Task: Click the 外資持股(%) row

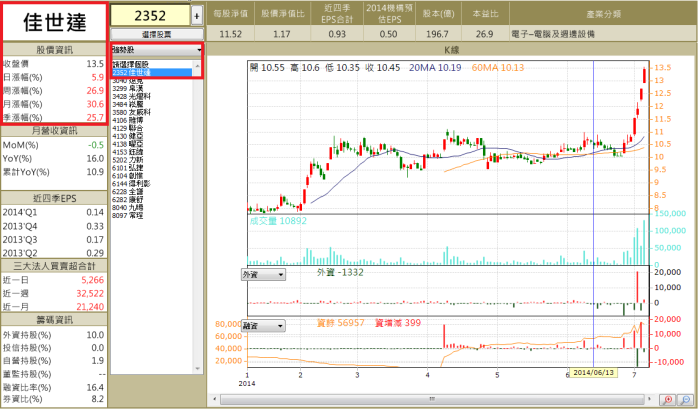Action: [x=53, y=335]
